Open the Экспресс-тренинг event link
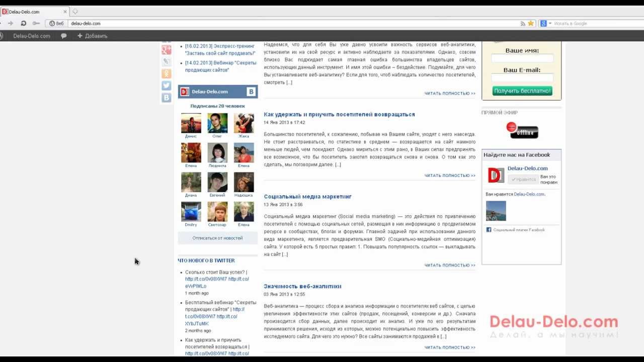 tap(220, 49)
